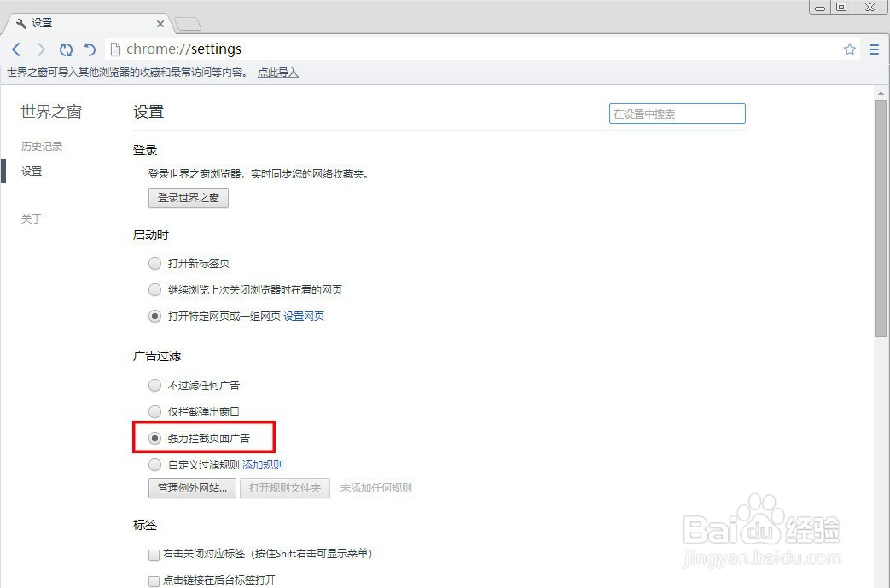890x588 pixels.
Task: Select 强力拦截页面广告 radio option
Action: tap(154, 438)
